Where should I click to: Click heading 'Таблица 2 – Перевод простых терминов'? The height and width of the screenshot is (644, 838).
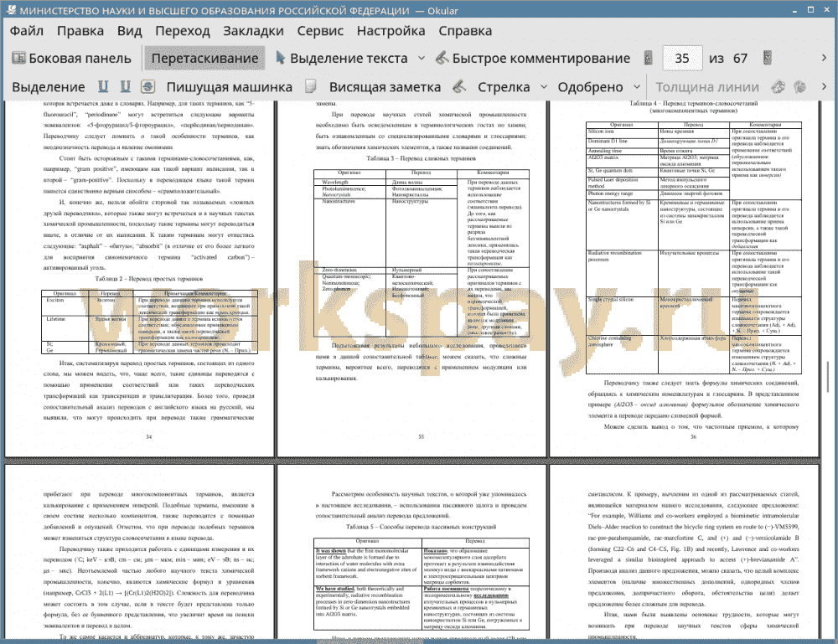148,279
